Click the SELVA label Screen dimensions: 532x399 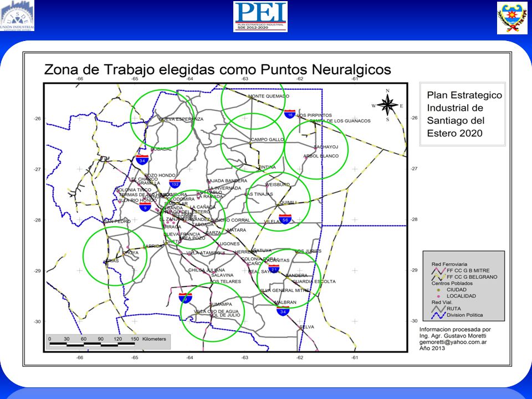[306, 327]
